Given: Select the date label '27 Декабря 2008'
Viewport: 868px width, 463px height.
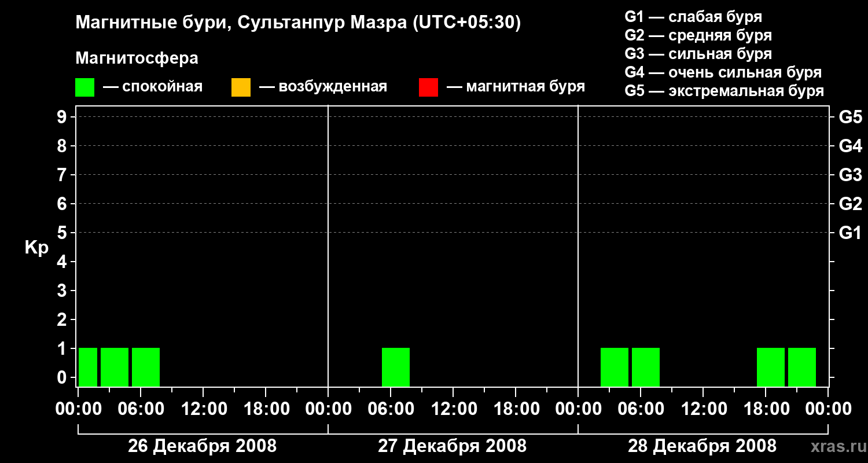Looking at the screenshot, I should [x=453, y=446].
